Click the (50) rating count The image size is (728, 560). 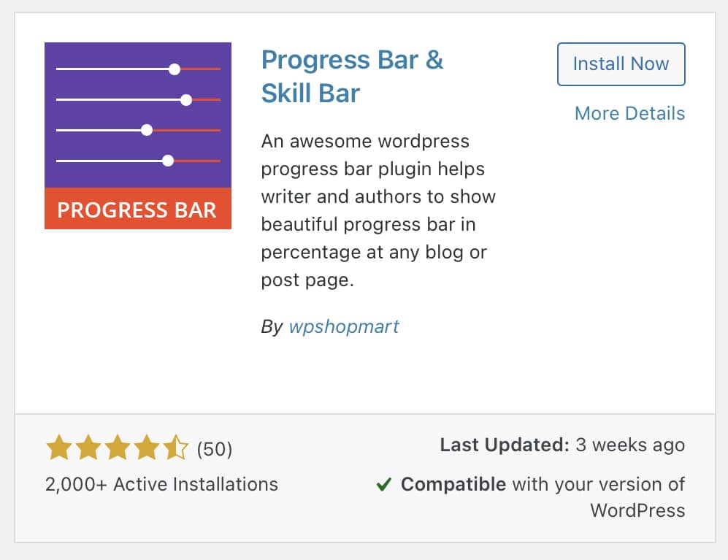click(x=215, y=449)
